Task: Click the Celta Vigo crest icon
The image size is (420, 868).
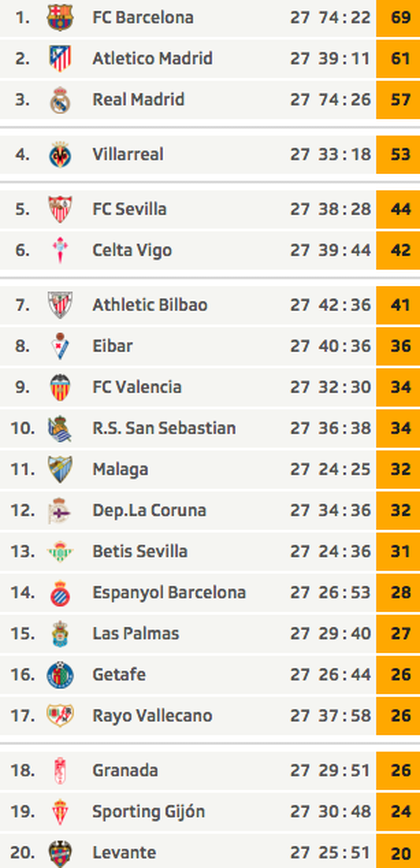Action: tap(60, 250)
